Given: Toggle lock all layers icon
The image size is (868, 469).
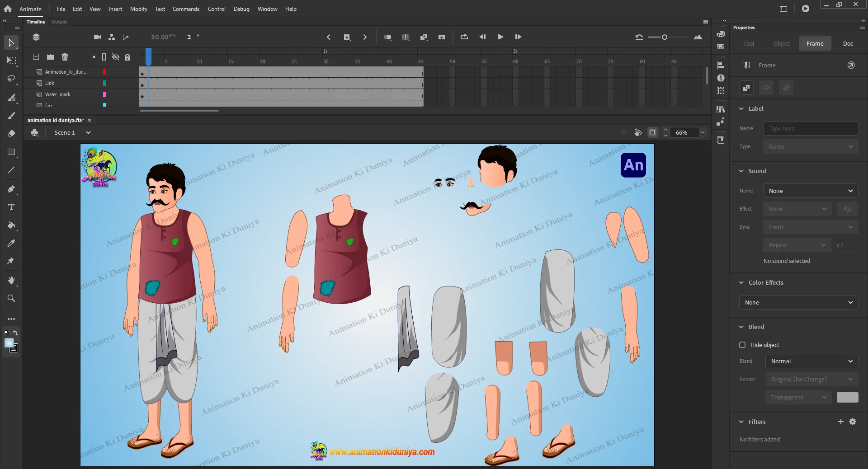Looking at the screenshot, I should click(x=127, y=57).
